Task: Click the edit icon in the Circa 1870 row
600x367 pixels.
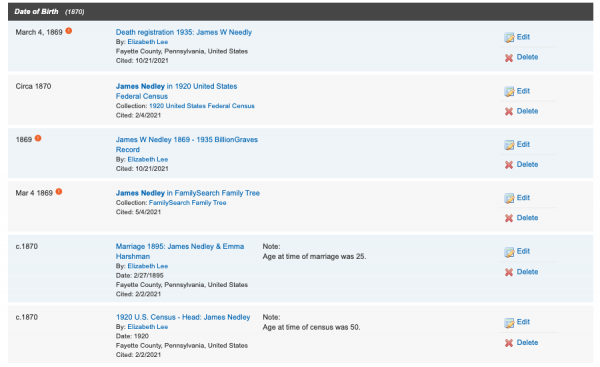Action: 509,91
